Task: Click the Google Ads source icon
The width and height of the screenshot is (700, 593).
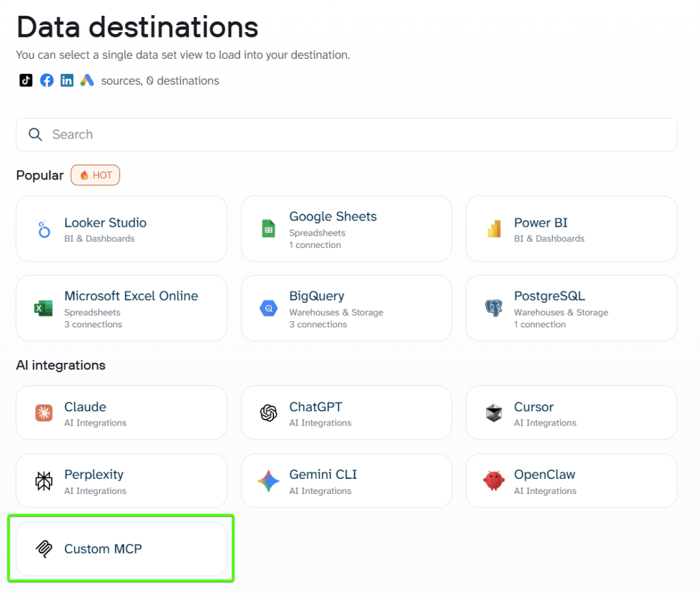Action: tap(87, 80)
